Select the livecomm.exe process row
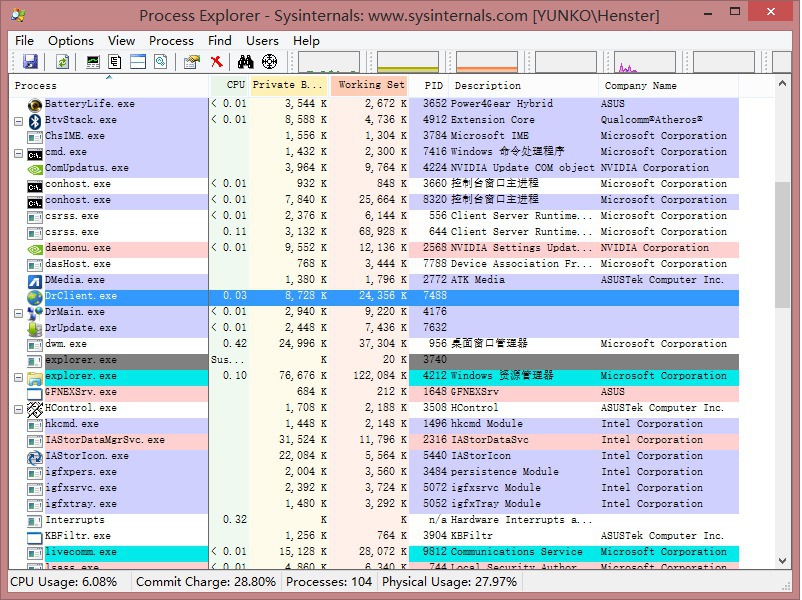 click(x=80, y=552)
